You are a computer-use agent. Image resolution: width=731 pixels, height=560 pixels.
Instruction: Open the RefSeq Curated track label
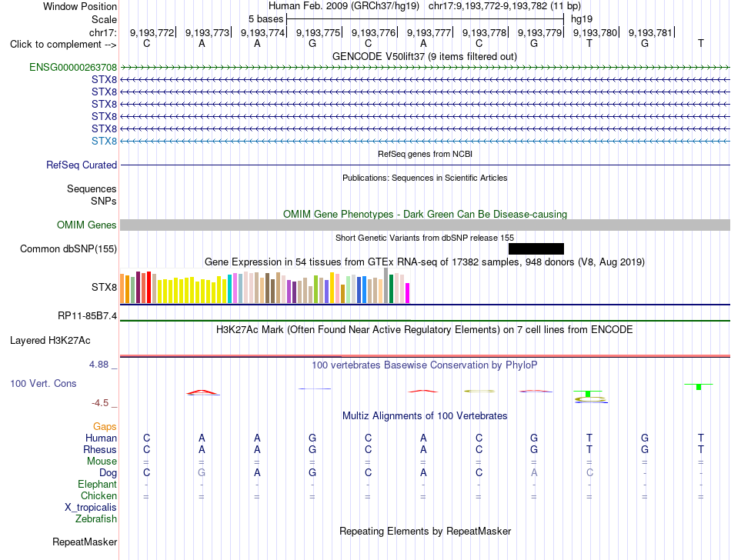[x=82, y=165]
